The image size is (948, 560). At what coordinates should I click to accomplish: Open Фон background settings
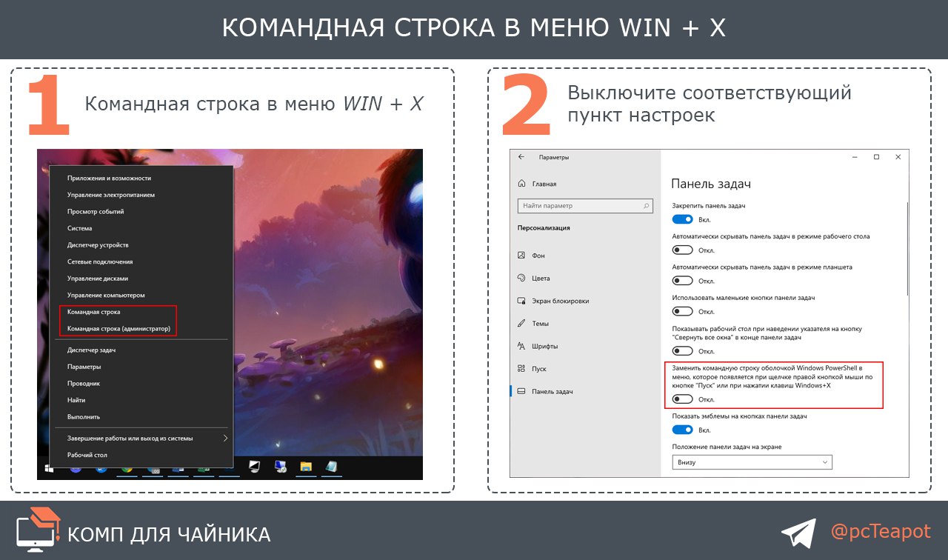coord(538,256)
